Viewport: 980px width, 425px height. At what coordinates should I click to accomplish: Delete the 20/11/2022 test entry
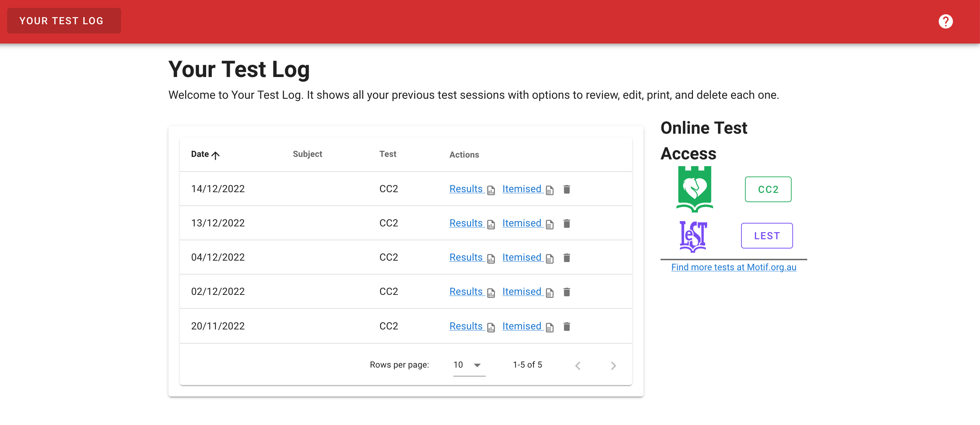[x=567, y=326]
